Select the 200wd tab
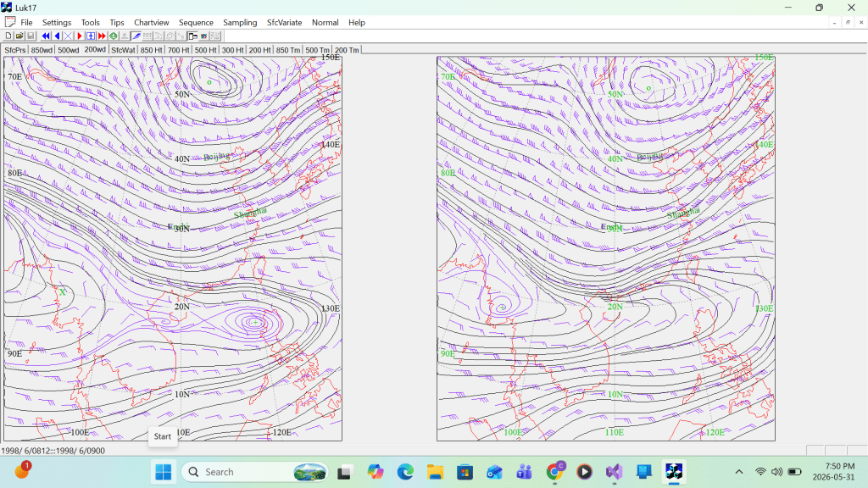 pyautogui.click(x=95, y=49)
